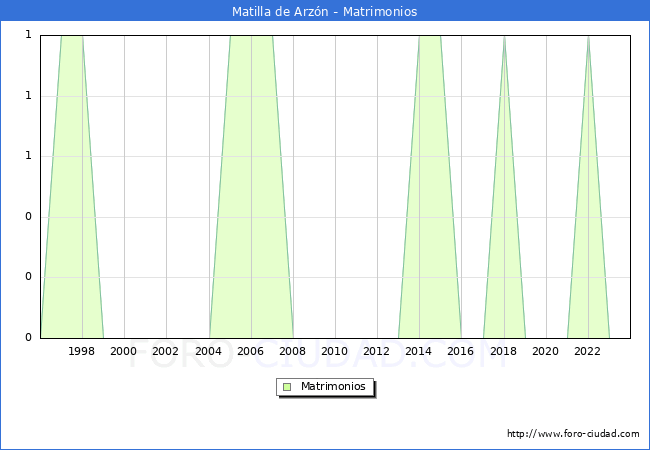Select the 2002 x-axis label
650x450 pixels.
click(165, 351)
